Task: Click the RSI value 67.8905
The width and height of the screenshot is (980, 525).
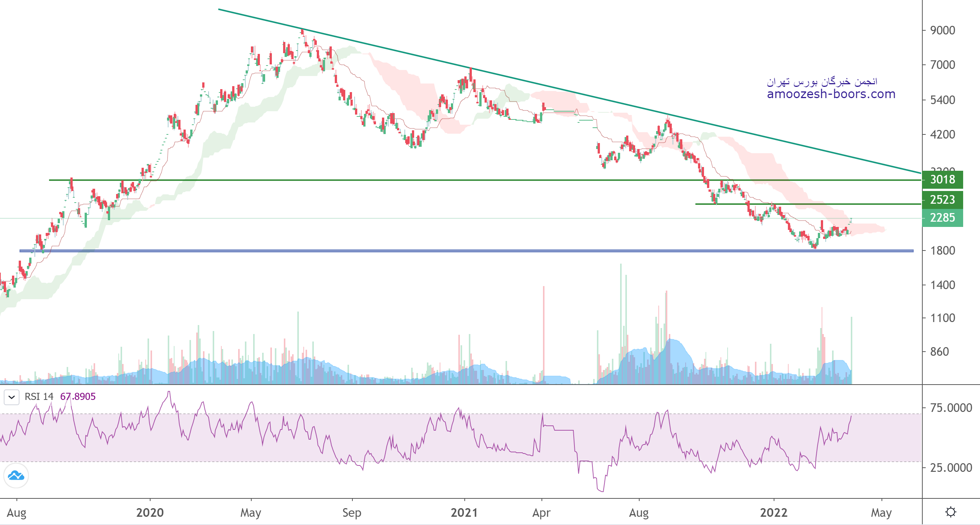Action: (x=78, y=397)
